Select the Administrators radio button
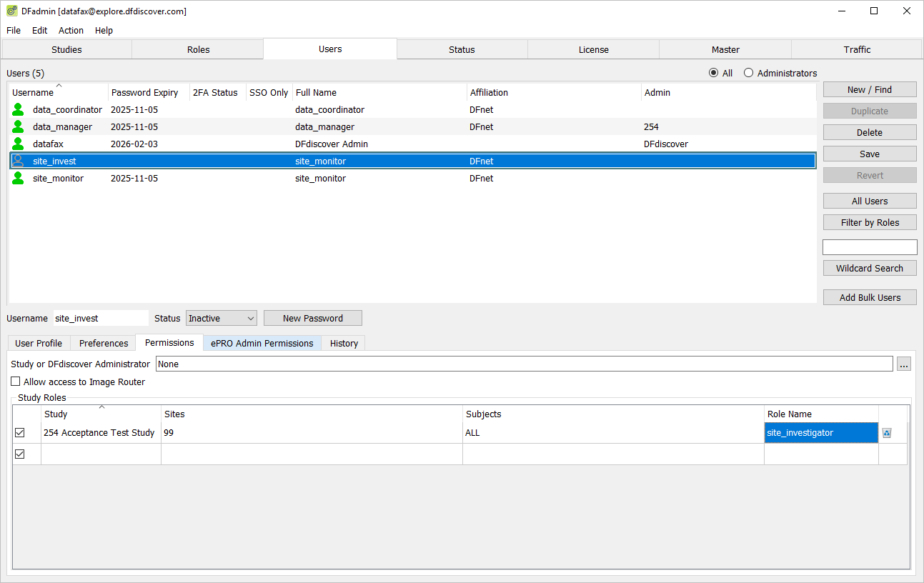924x583 pixels. 748,73
